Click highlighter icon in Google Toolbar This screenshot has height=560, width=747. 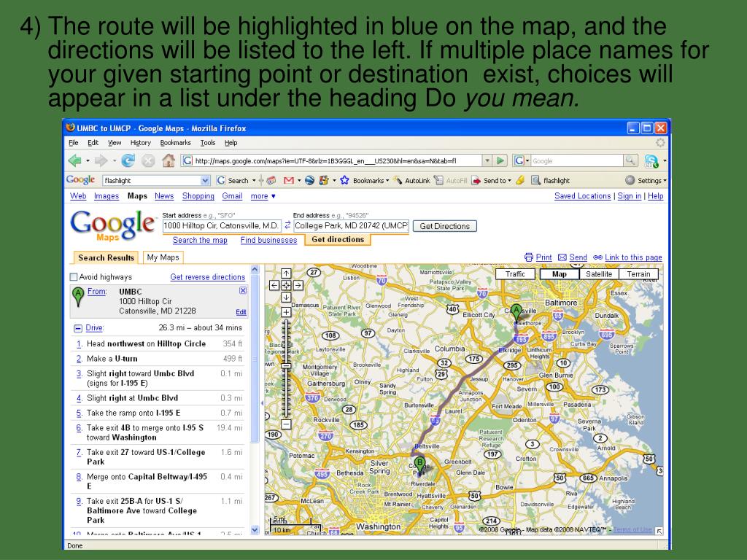(x=520, y=180)
